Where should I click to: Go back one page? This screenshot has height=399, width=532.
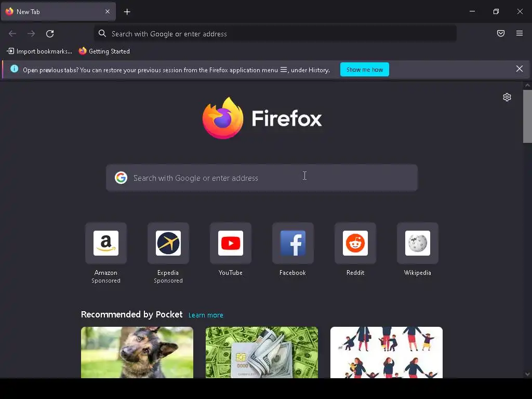tap(12, 34)
